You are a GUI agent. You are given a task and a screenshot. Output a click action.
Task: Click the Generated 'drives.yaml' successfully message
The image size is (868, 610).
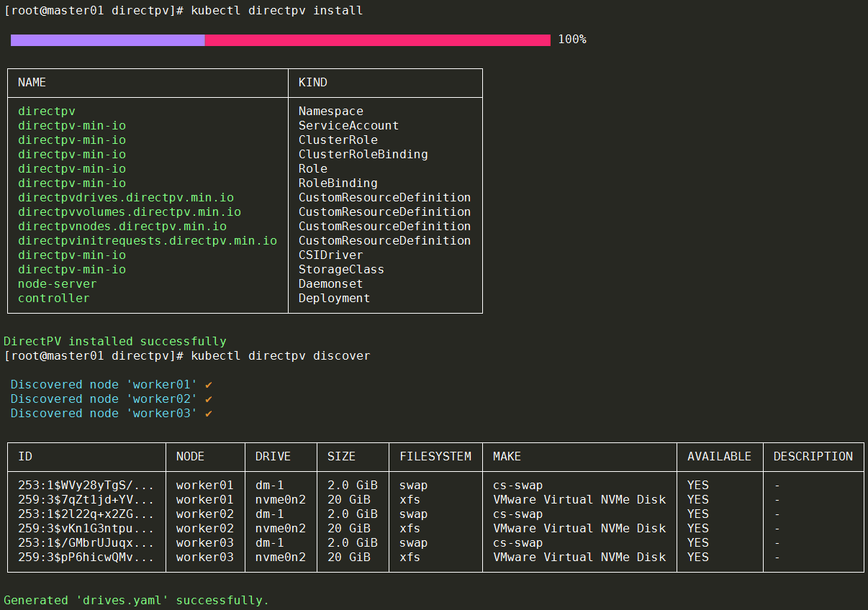[136, 600]
